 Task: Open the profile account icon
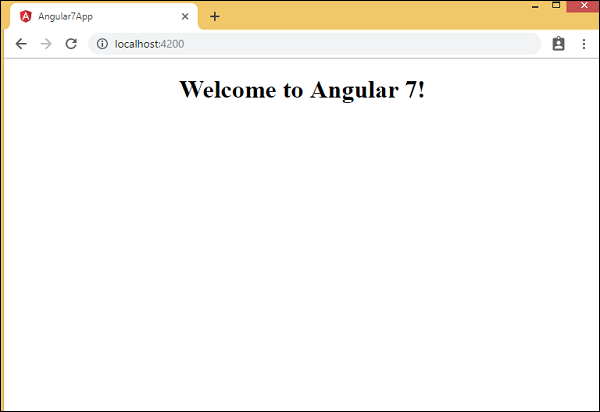pos(558,44)
